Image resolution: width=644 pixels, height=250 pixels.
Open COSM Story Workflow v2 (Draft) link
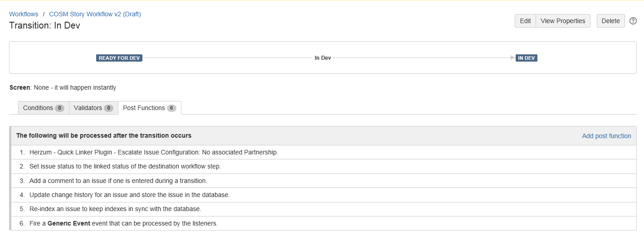click(x=95, y=14)
